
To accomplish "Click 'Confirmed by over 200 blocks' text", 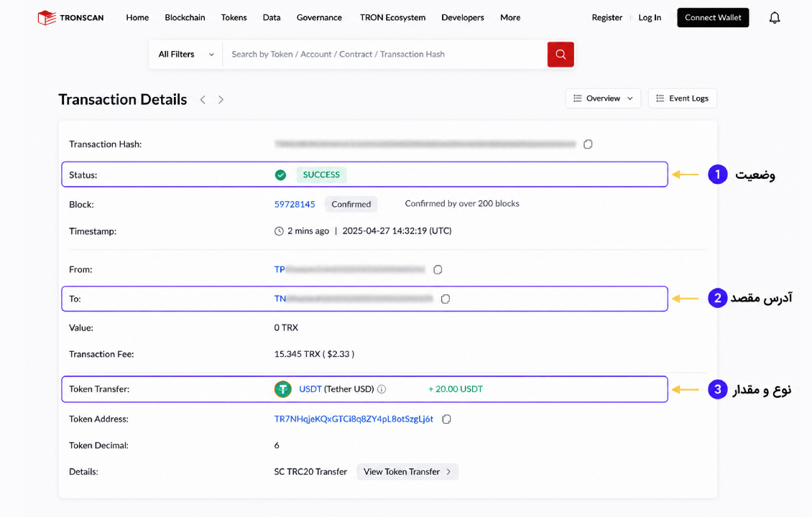I will point(462,204).
